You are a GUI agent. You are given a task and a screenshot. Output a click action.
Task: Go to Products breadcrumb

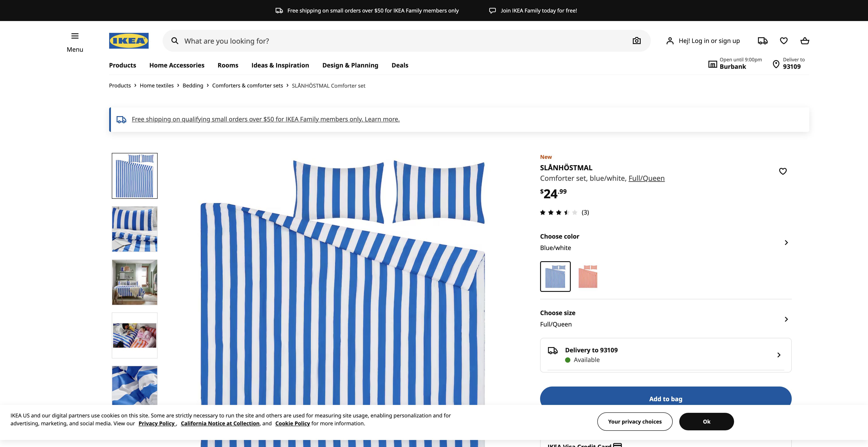[120, 85]
